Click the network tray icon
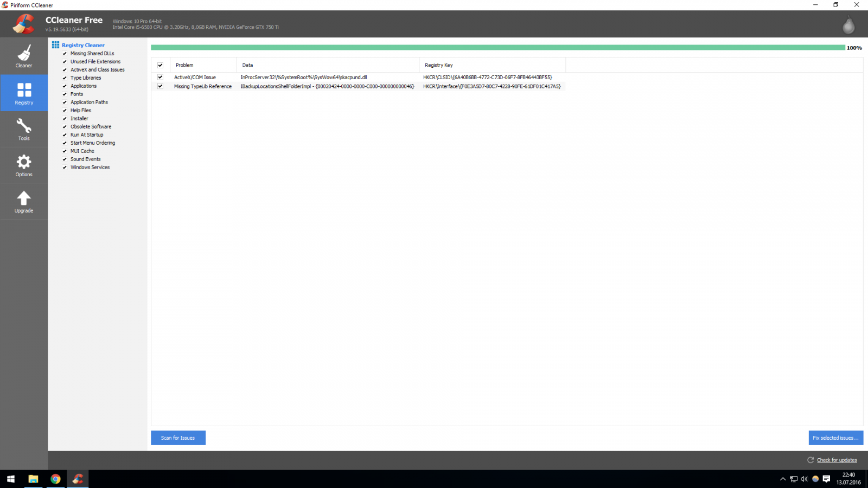Image resolution: width=868 pixels, height=488 pixels. (x=794, y=479)
